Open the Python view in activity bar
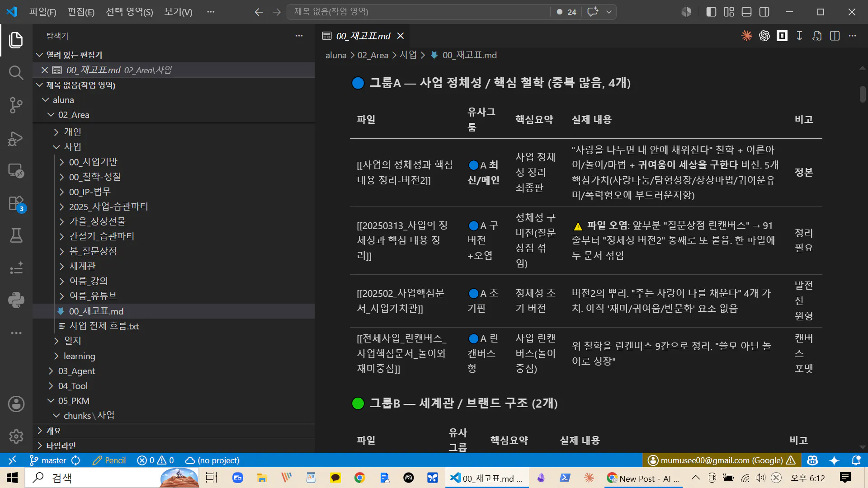The image size is (868, 488). coord(16,300)
